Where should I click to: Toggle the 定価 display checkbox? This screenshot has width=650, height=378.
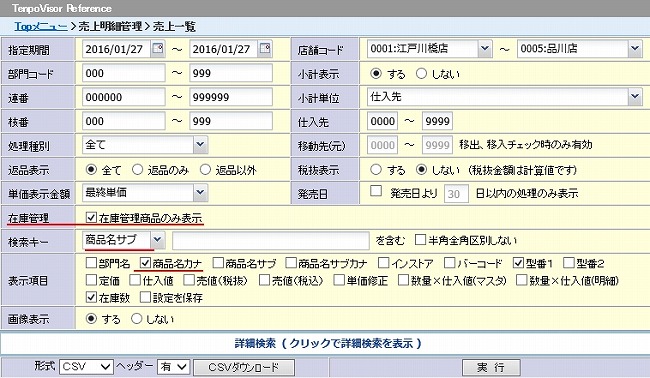click(91, 280)
